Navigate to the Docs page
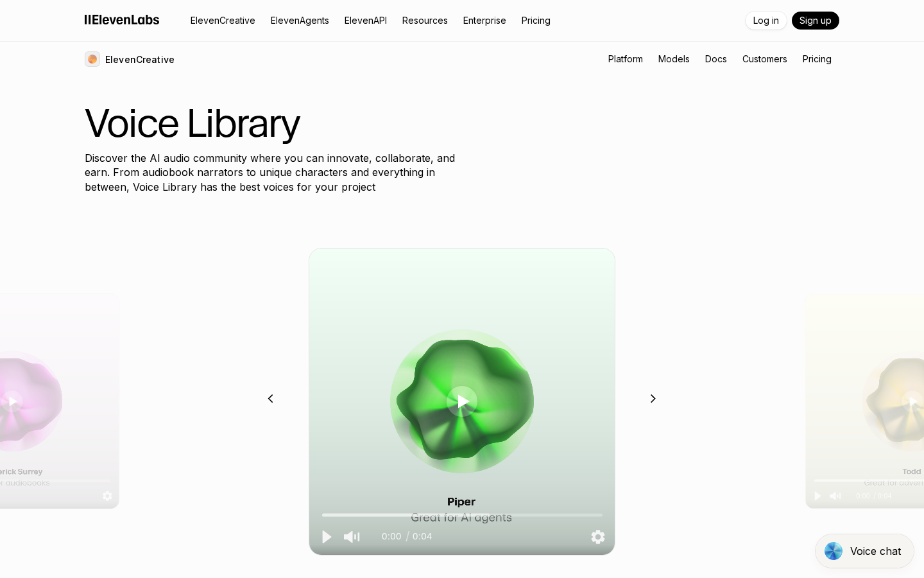 pyautogui.click(x=716, y=59)
